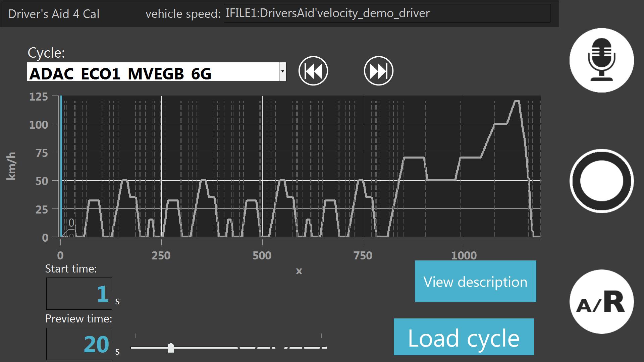Click the round record button
The width and height of the screenshot is (644, 362).
[x=602, y=181]
